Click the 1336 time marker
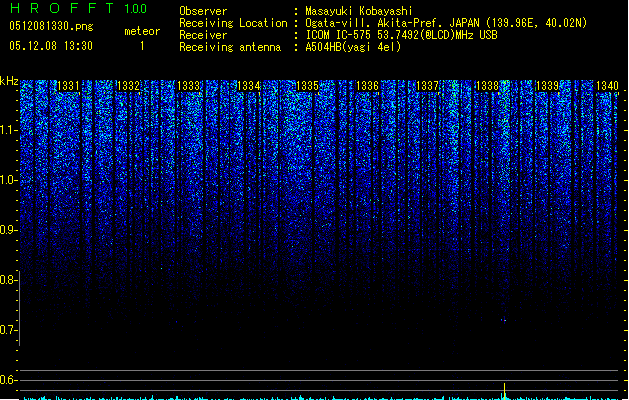 (x=367, y=86)
